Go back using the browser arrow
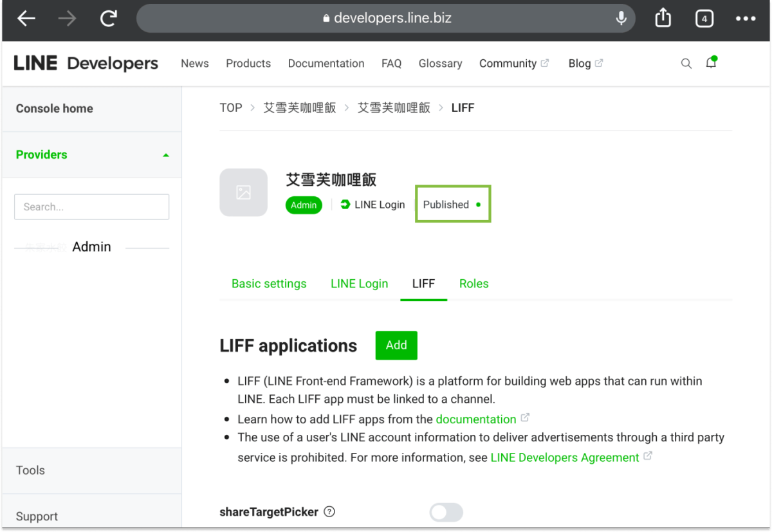 point(26,18)
